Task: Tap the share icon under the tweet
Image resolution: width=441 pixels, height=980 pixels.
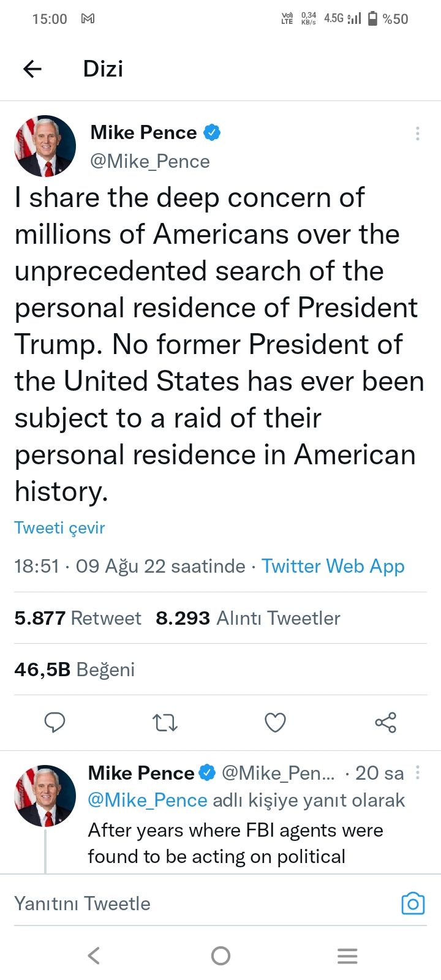Action: pos(386,723)
